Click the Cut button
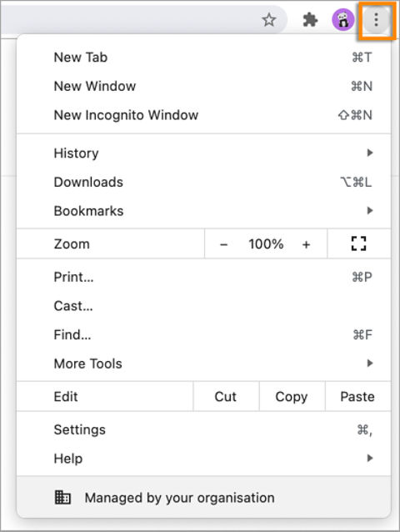 tap(226, 396)
